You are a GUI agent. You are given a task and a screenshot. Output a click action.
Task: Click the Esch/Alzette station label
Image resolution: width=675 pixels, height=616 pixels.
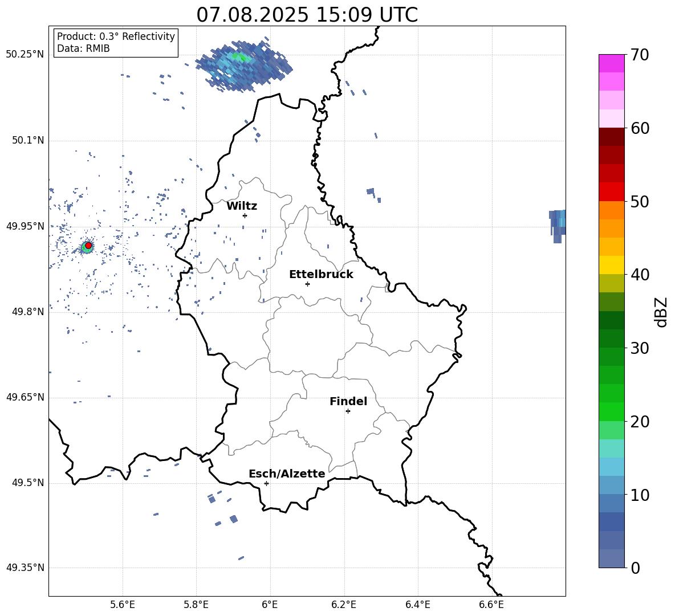pos(287,474)
